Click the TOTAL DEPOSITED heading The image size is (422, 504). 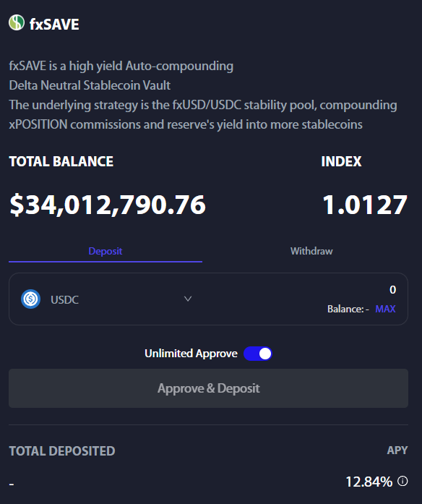pyautogui.click(x=62, y=451)
